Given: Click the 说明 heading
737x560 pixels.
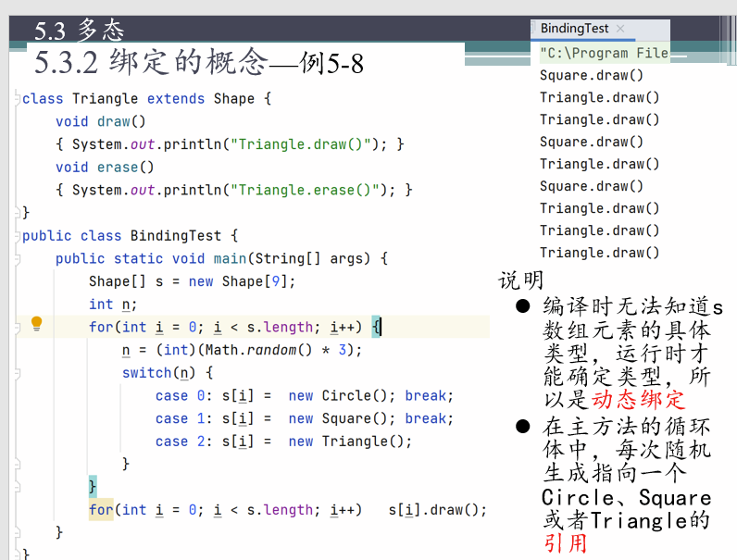Looking at the screenshot, I should 521,281.
